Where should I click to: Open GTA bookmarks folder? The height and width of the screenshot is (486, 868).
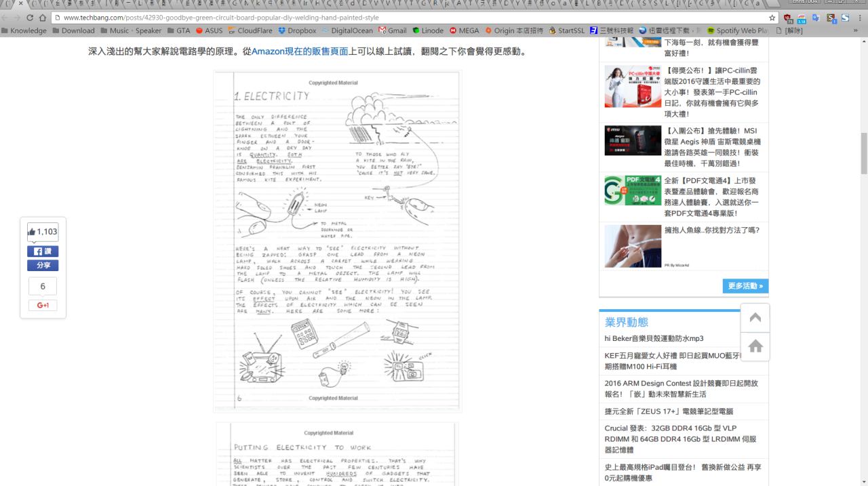tap(179, 31)
